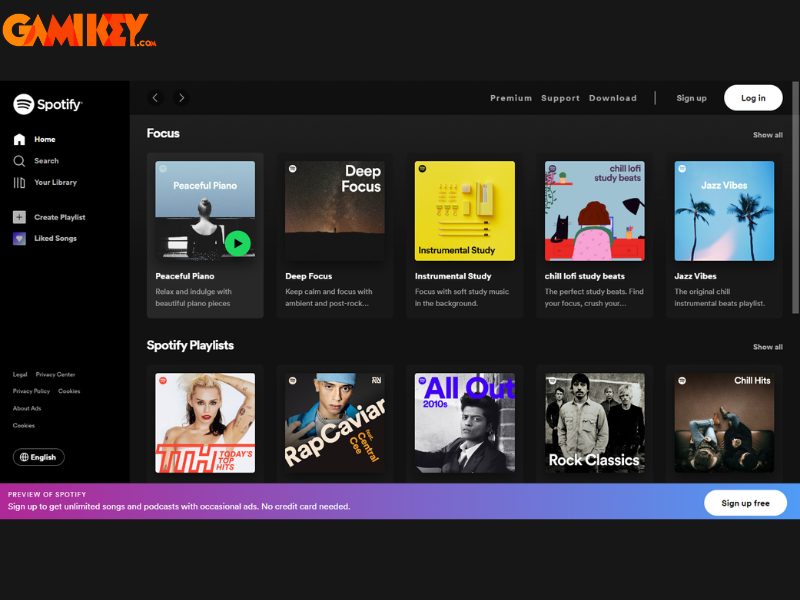
Task: Open the Jazz Vibes cover art
Action: coord(724,211)
